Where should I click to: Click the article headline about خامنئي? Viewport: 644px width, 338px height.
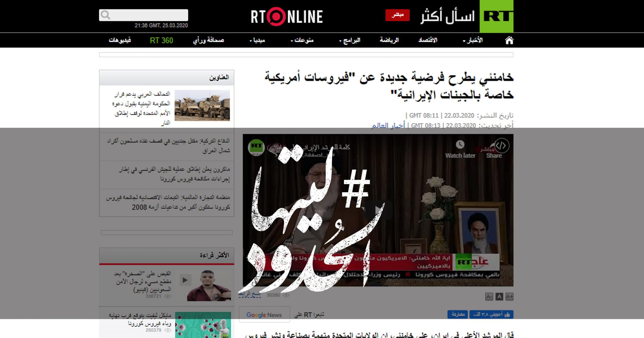(x=389, y=86)
